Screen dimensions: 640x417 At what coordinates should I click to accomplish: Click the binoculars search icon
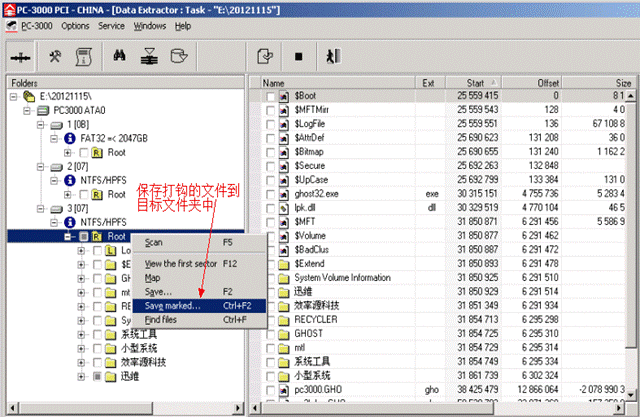[119, 55]
